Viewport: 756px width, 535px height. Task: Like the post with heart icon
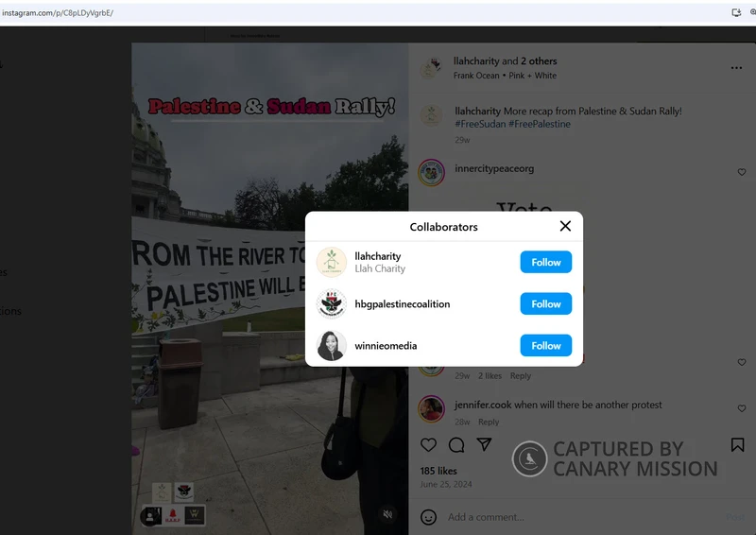428,445
